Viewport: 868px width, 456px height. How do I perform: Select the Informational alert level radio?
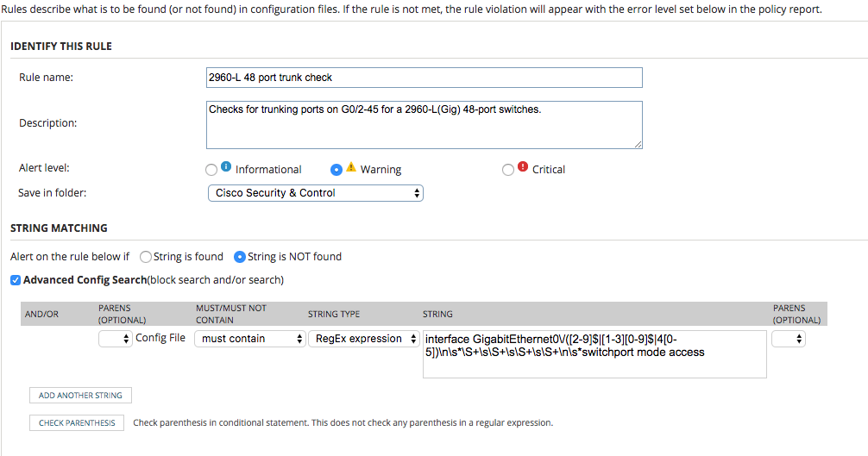[211, 170]
